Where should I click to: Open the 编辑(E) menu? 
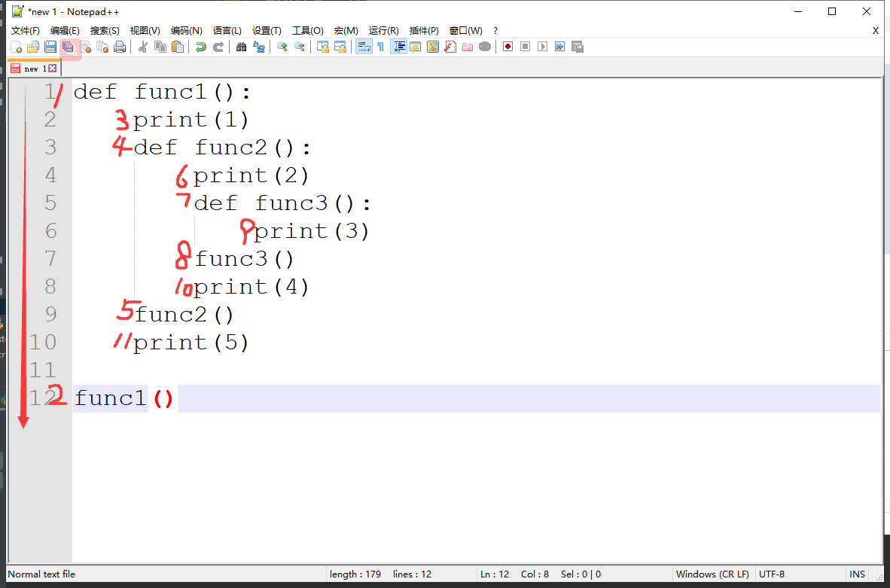65,31
